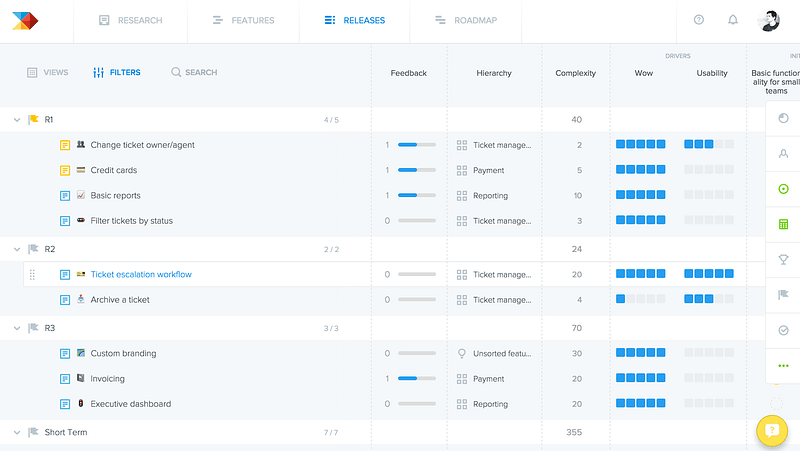Click the Usability driver column header
This screenshot has width=800, height=451.
tap(712, 73)
